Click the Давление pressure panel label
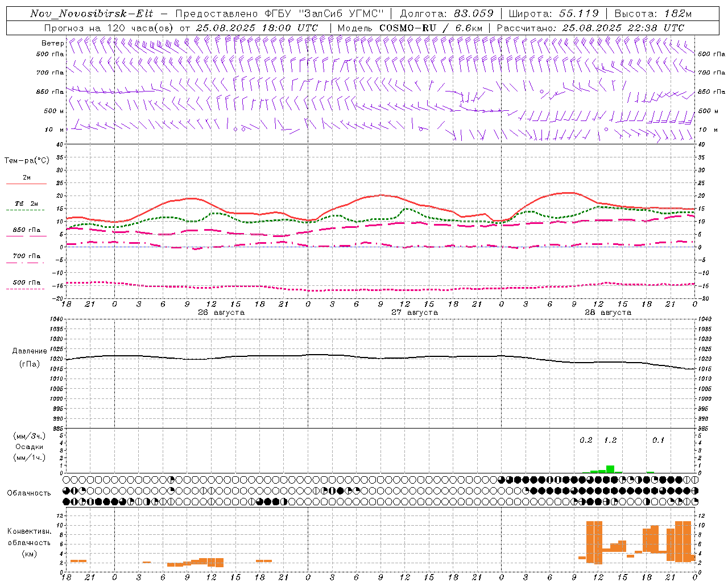 [x=30, y=351]
